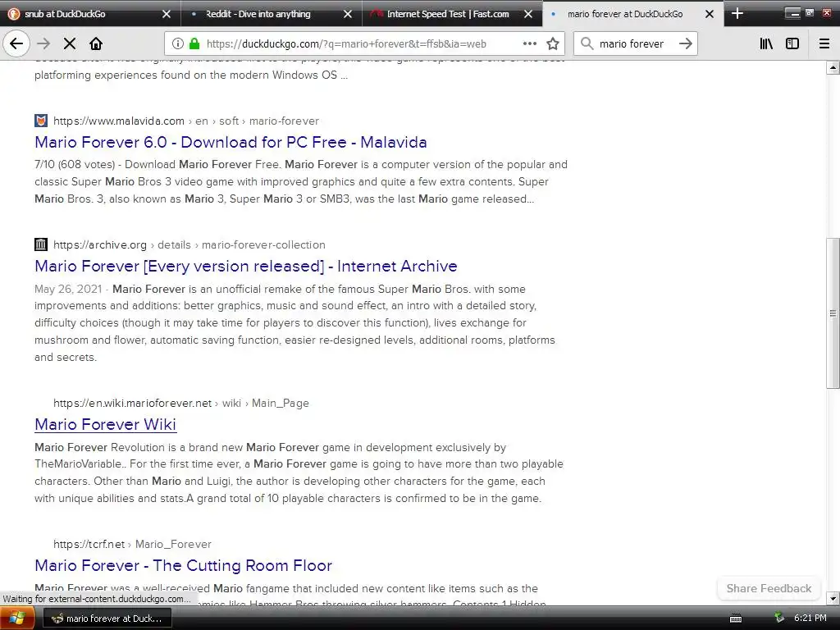The height and width of the screenshot is (630, 840).
Task: Toggle the sidebar view
Action: (x=792, y=44)
